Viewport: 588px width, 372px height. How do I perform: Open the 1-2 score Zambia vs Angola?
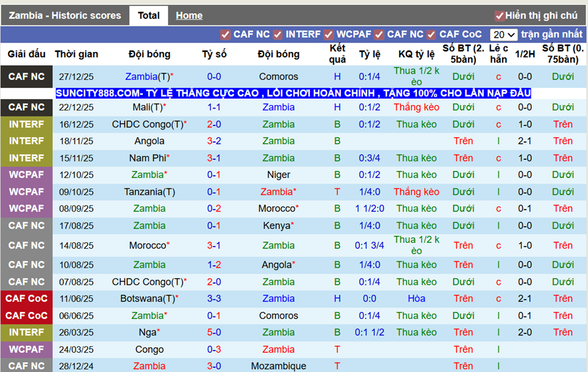(x=214, y=265)
